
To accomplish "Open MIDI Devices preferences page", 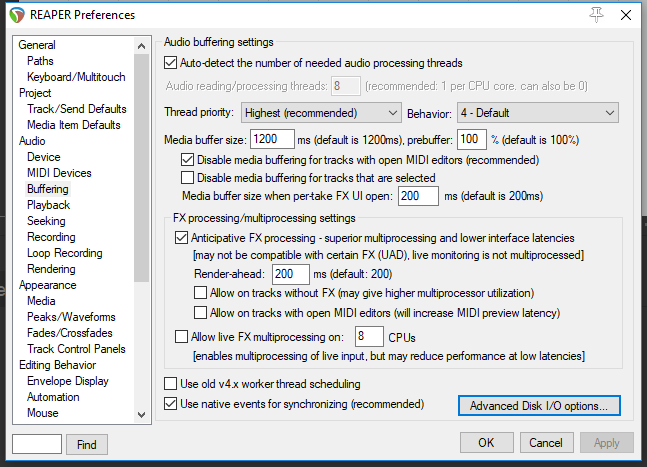I will pos(59,173).
